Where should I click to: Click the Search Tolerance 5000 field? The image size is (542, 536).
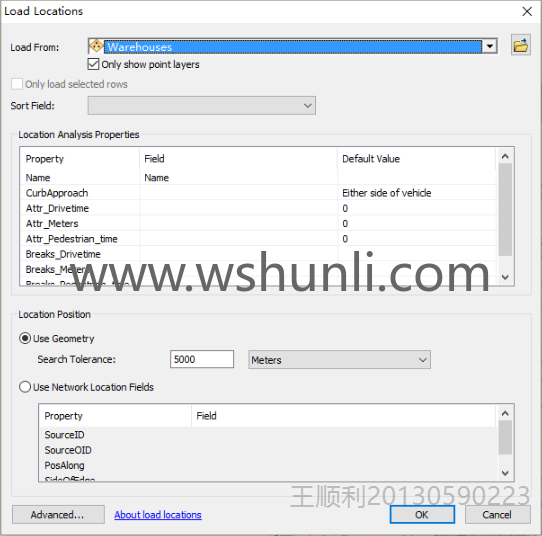(202, 359)
